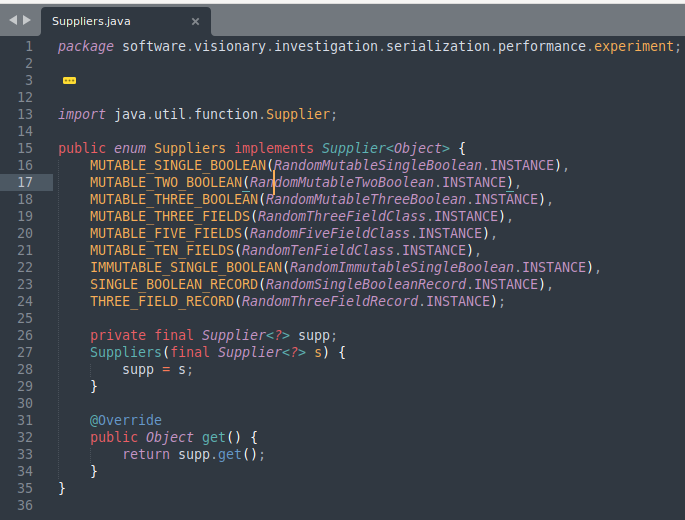Click 'private' keyword on line 26
The width and height of the screenshot is (685, 520).
(118, 336)
